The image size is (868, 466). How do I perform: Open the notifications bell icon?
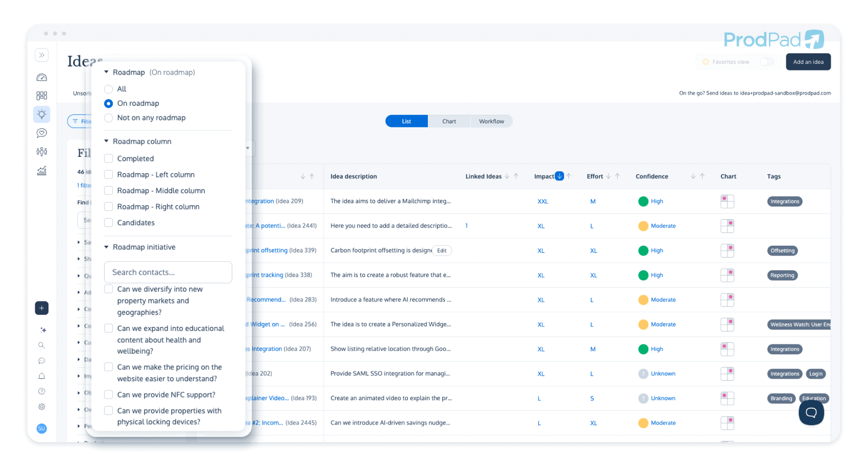pos(42,376)
